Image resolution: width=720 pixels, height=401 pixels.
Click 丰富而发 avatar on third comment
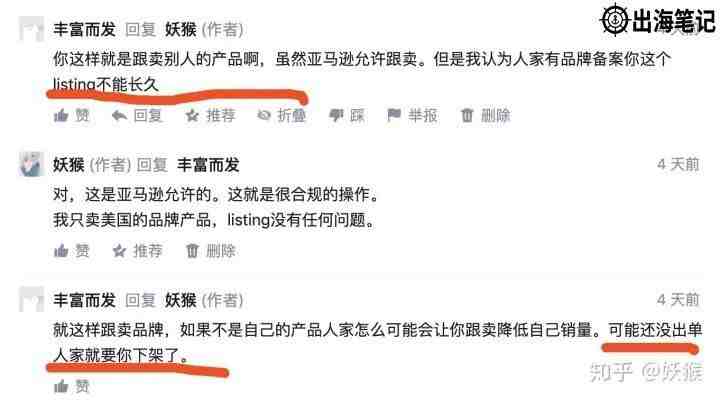coord(31,299)
